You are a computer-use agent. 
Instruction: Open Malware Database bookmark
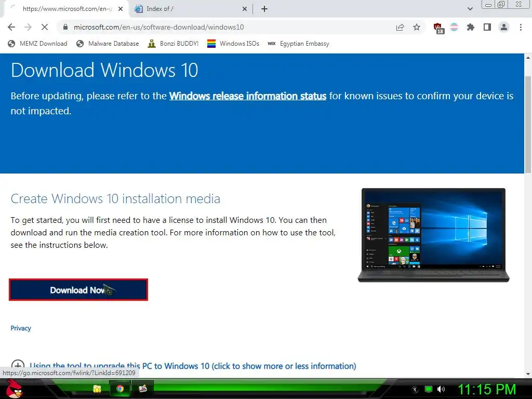108,44
